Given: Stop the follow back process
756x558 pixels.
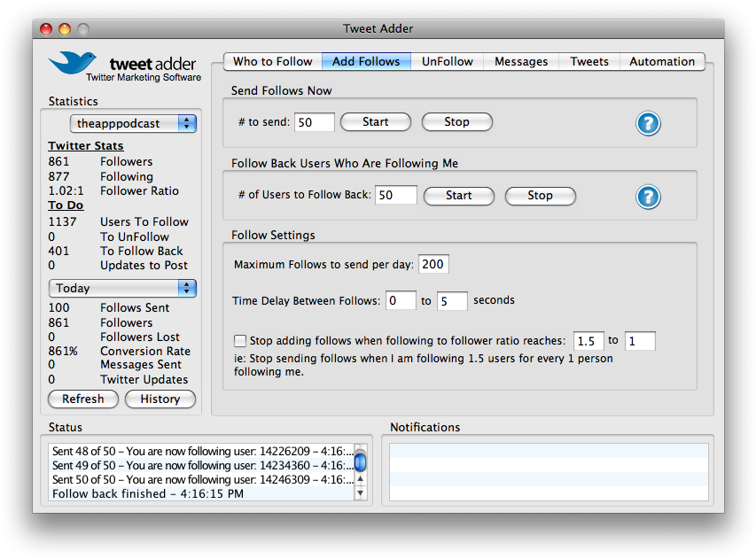Looking at the screenshot, I should (540, 196).
